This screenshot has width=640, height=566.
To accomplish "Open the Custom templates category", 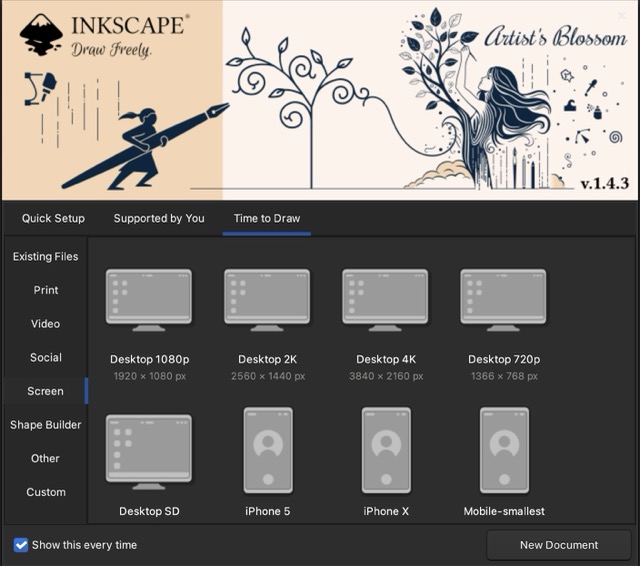I will 46,492.
